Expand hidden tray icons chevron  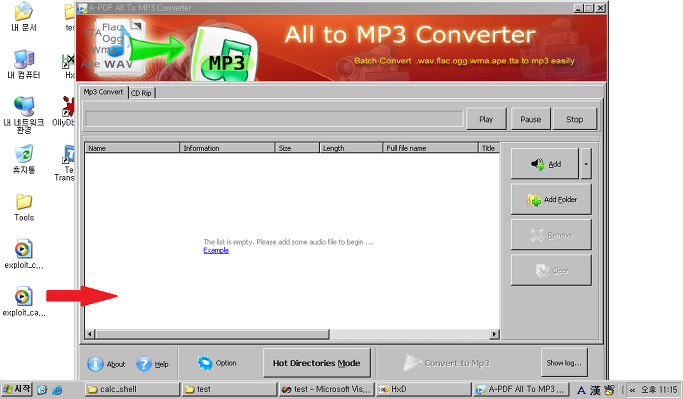[x=632, y=390]
